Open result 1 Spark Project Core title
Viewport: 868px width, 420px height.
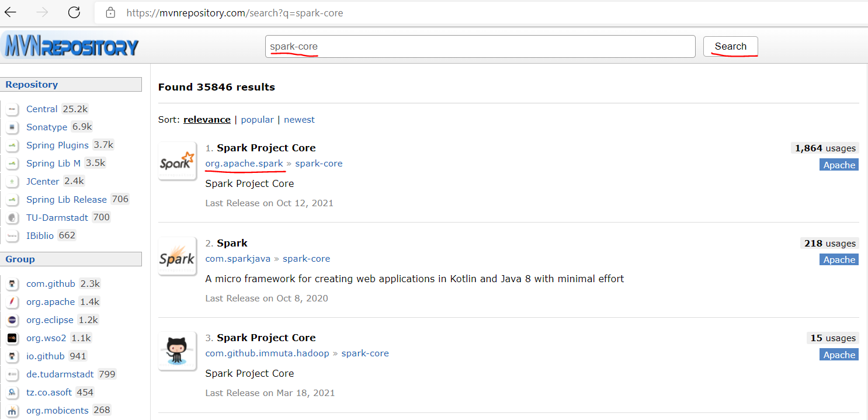point(266,148)
